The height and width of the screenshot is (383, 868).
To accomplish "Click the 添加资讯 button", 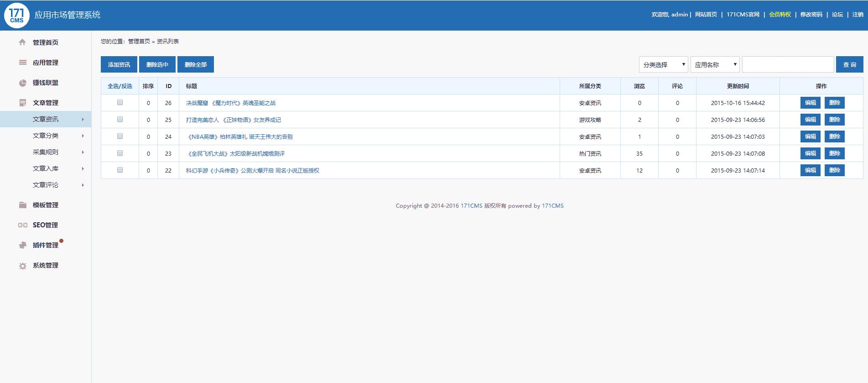I will pos(119,65).
